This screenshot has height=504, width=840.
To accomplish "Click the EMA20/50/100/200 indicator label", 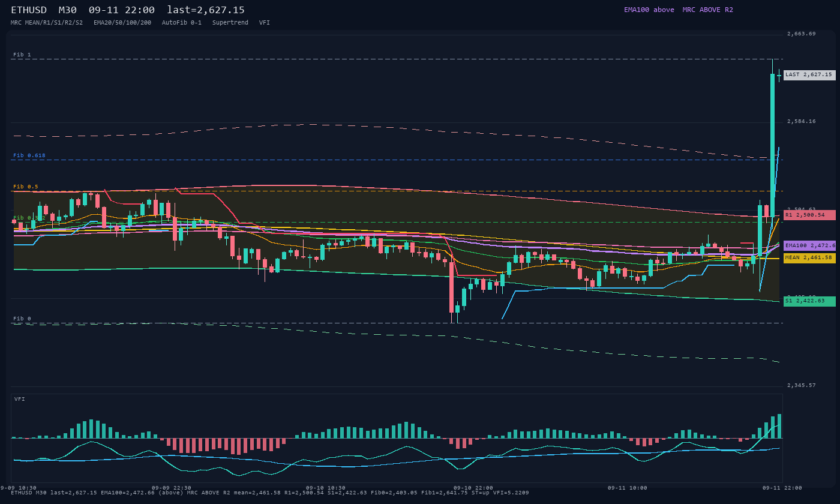I will (122, 22).
